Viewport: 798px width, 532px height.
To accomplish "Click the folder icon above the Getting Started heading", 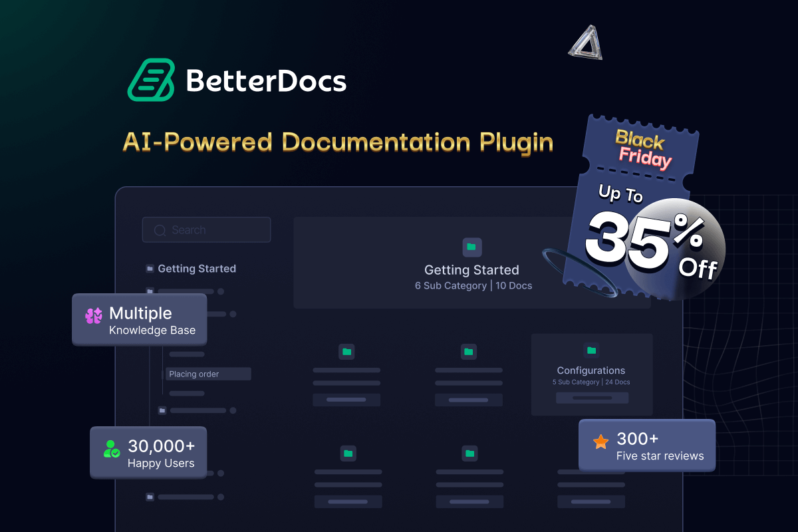I will coord(471,247).
